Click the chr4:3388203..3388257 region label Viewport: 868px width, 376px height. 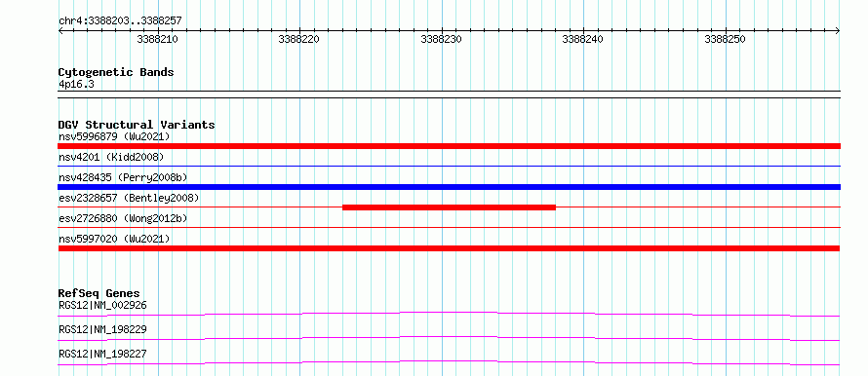(x=120, y=21)
